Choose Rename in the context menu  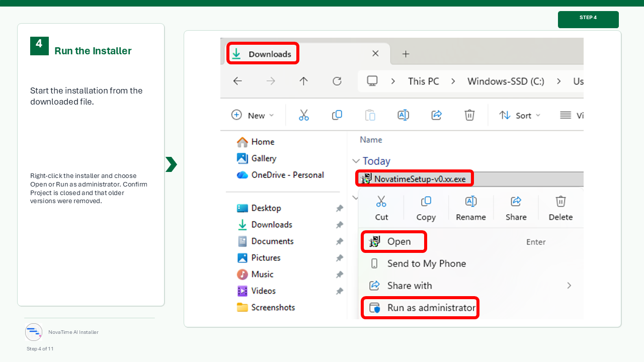[471, 208]
